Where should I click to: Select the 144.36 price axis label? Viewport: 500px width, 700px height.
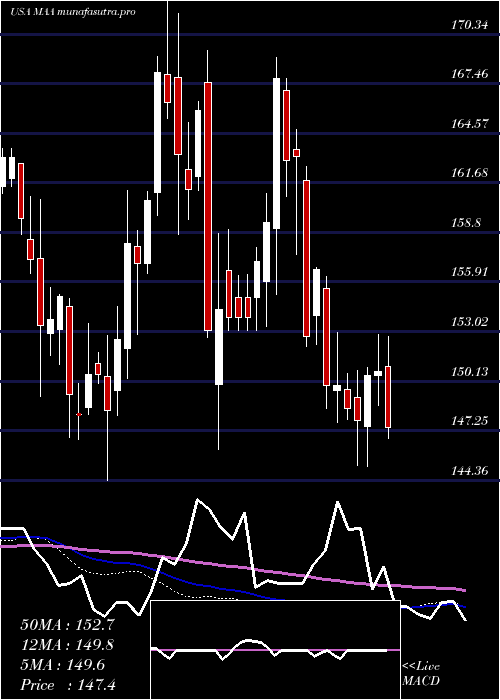click(x=469, y=471)
